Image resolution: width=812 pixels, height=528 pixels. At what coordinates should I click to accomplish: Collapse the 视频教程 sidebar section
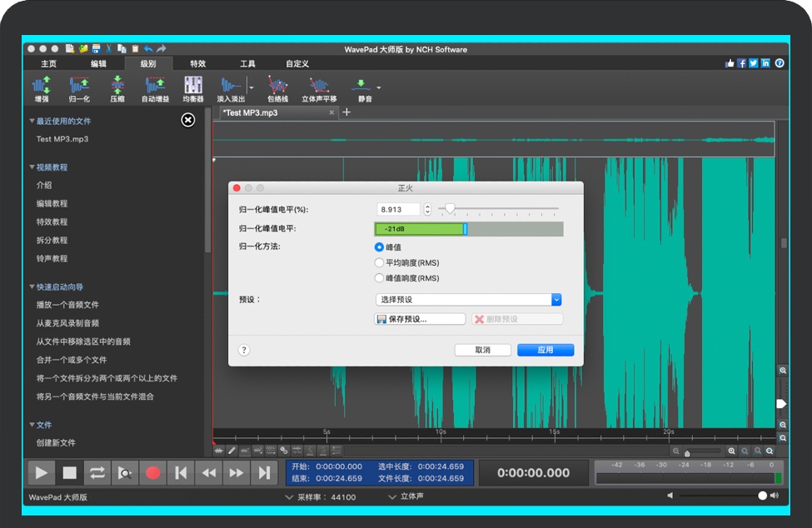32,167
